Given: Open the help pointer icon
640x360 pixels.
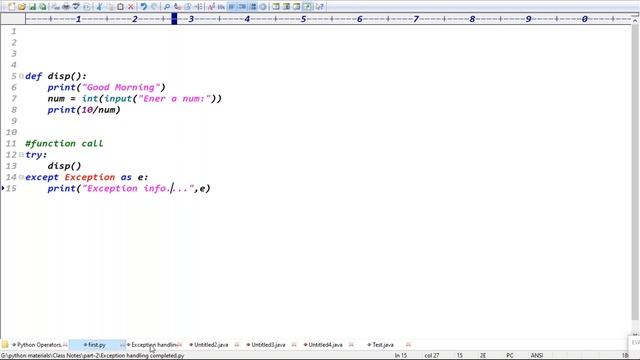Looking at the screenshot, I should [319, 7].
